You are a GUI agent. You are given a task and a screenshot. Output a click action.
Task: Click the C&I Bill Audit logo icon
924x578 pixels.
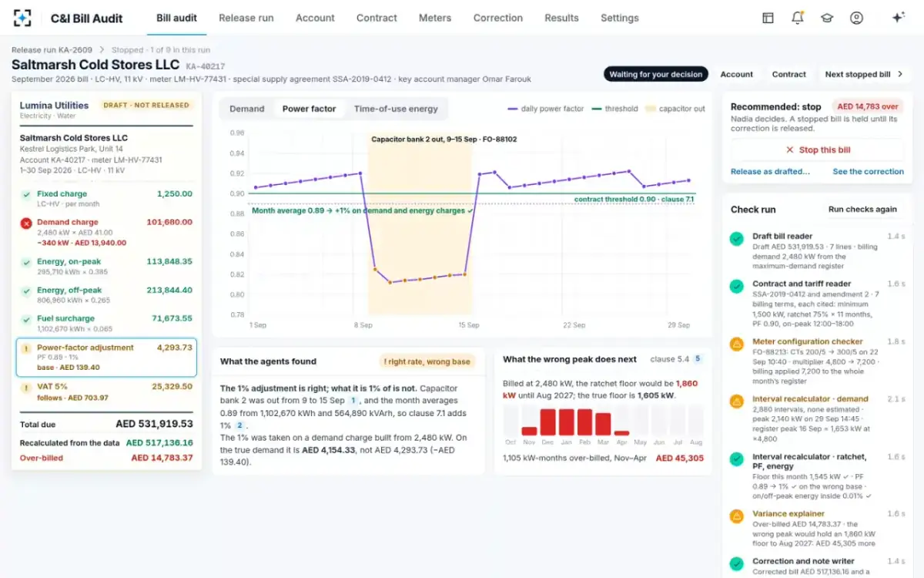pyautogui.click(x=23, y=18)
